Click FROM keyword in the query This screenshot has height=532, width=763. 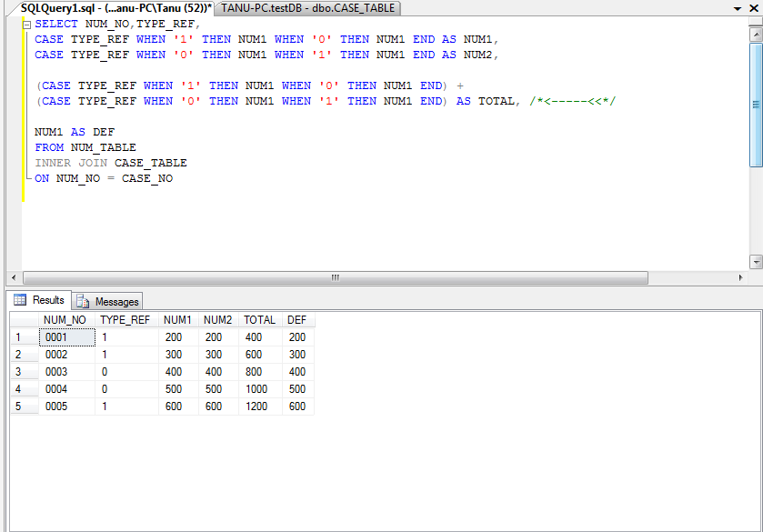[49, 147]
